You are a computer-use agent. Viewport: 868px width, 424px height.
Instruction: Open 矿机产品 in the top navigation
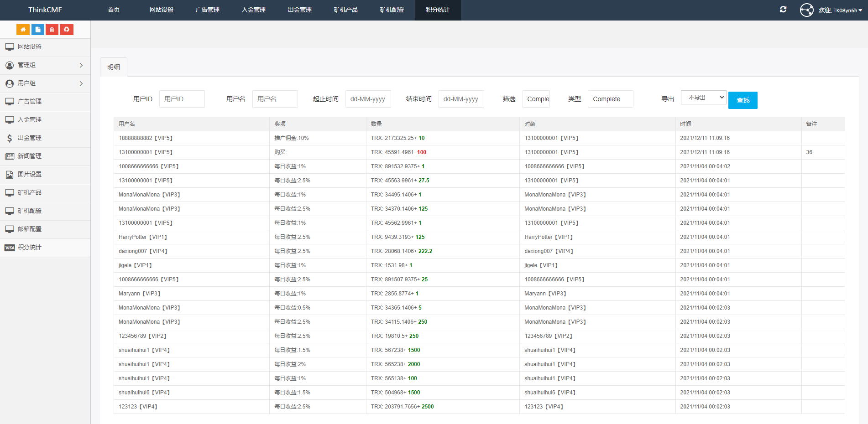pyautogui.click(x=345, y=10)
